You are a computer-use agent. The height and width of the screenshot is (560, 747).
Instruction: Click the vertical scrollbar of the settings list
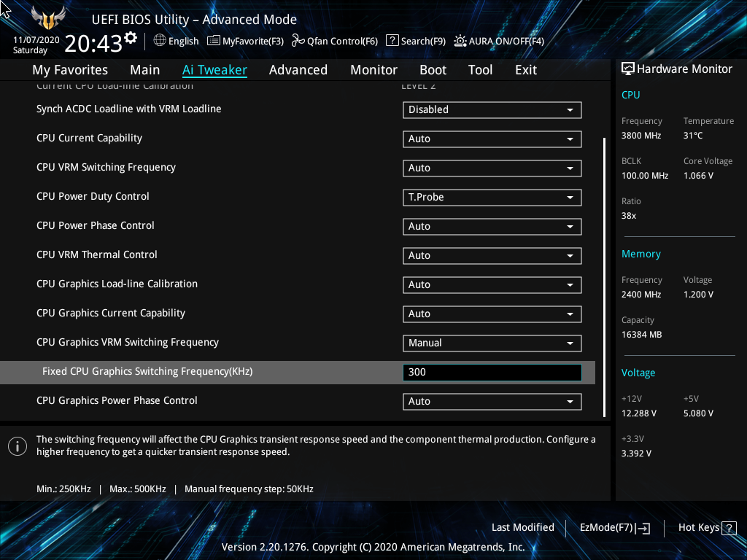tap(604, 277)
